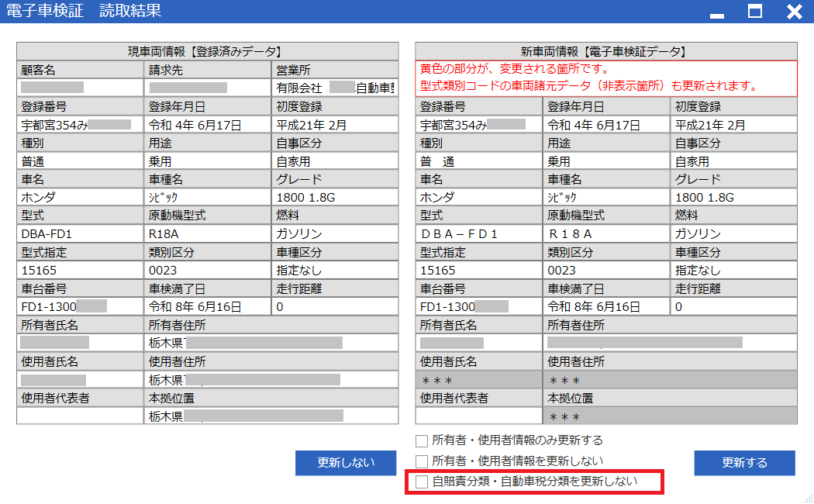Toggle 自賠責分類・自動車税分類を更新しない checkbox
The image size is (814, 504).
[x=422, y=482]
